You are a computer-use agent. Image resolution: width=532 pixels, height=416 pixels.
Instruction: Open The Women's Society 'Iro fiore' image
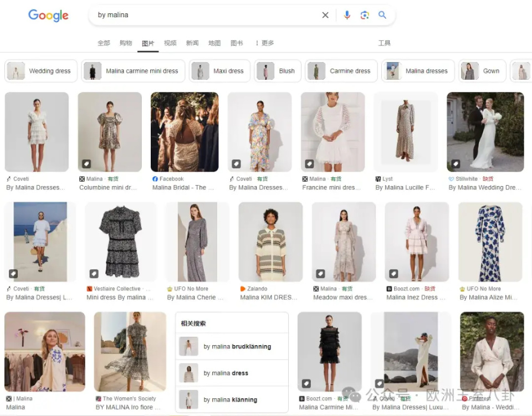click(x=130, y=352)
